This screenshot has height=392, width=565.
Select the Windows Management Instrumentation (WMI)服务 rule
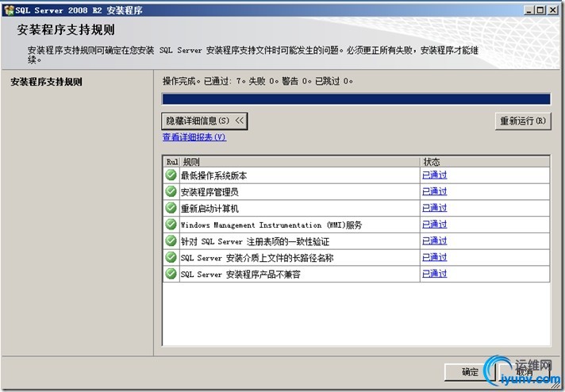[271, 225]
